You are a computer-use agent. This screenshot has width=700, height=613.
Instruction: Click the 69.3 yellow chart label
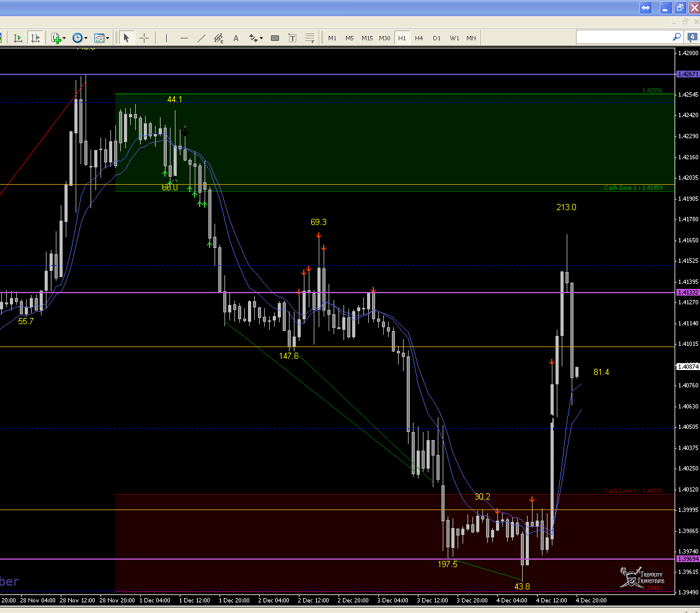318,222
